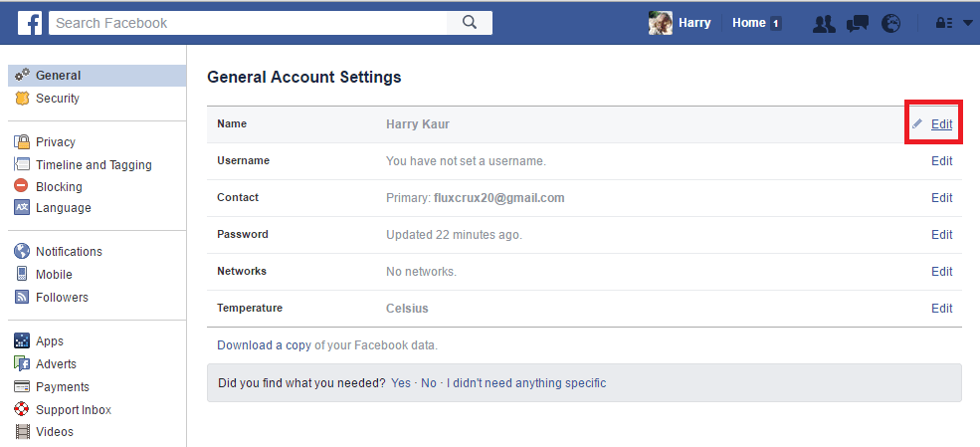
Task: Select Privacy in the sidebar
Action: coord(55,142)
